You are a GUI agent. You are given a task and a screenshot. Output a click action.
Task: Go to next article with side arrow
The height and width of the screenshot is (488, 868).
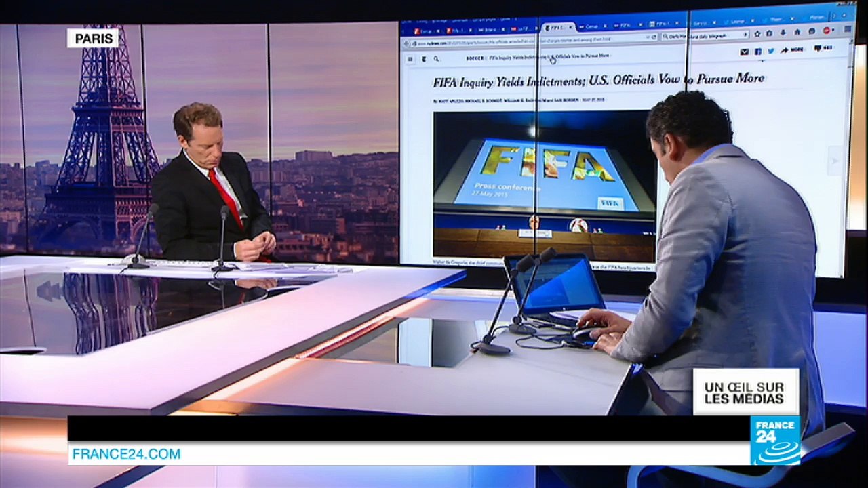click(x=835, y=161)
